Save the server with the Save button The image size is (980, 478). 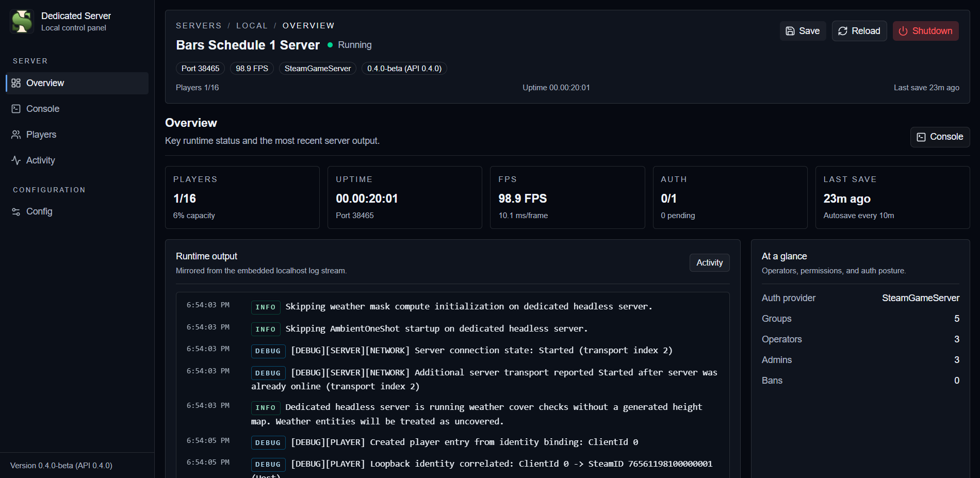pyautogui.click(x=803, y=31)
